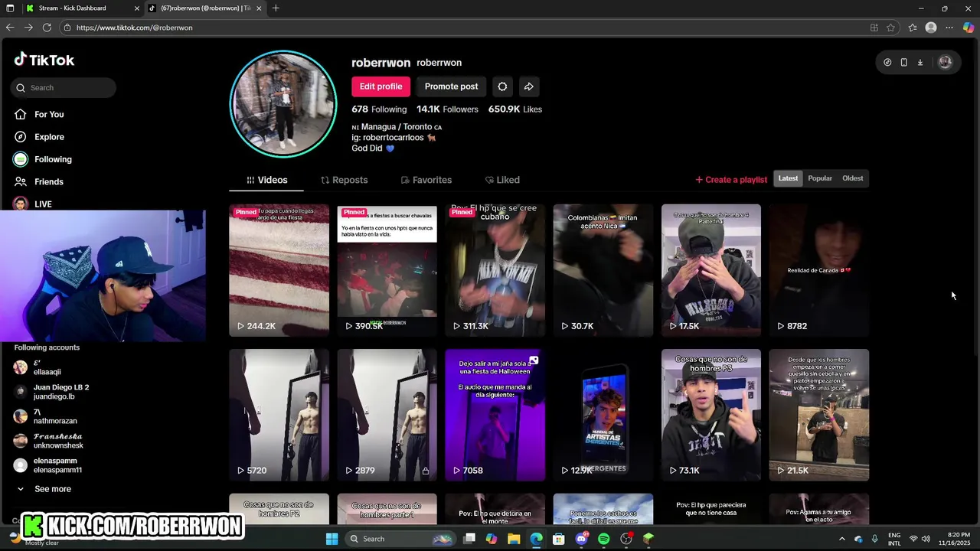This screenshot has height=551, width=980.
Task: Switch to the Reposts tab
Action: [x=344, y=180]
